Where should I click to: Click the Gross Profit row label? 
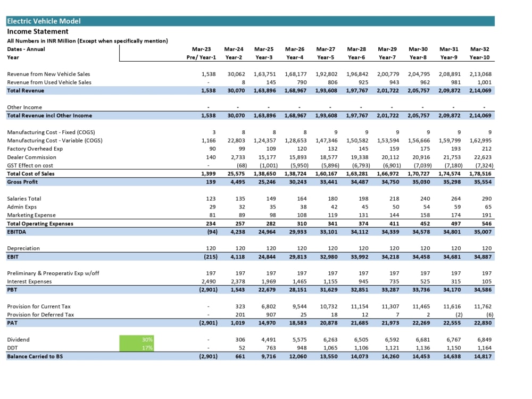(22, 182)
